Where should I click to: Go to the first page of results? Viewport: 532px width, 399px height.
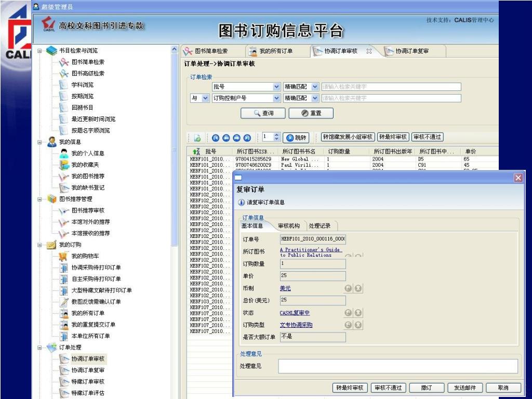[216, 138]
